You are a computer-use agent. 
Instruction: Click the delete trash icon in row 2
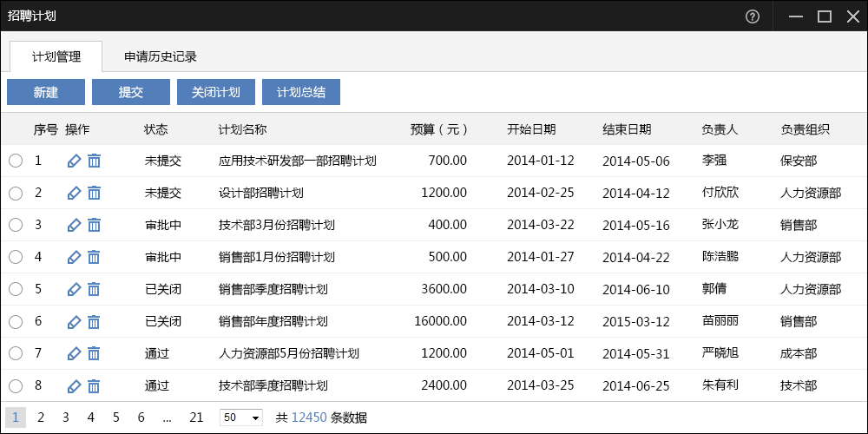(x=94, y=193)
